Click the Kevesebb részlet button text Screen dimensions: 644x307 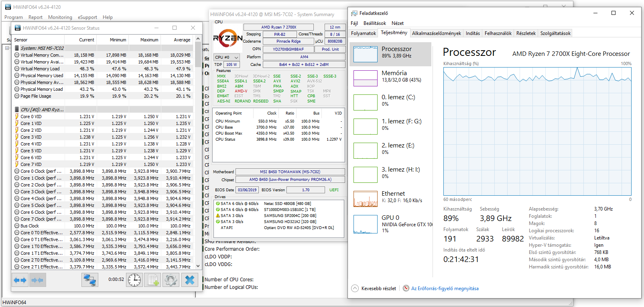pyautogui.click(x=378, y=289)
